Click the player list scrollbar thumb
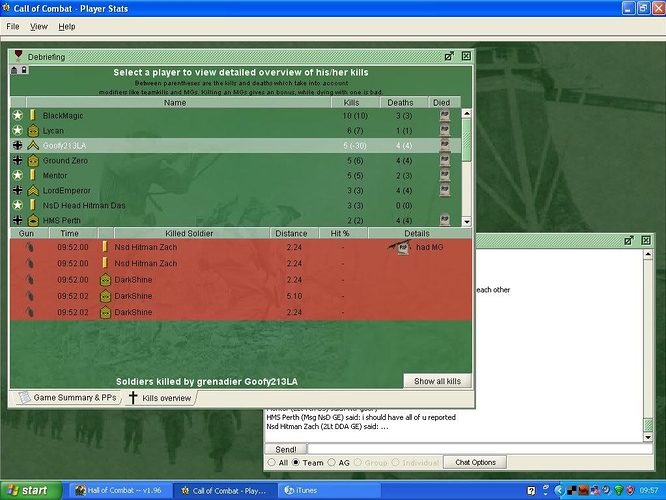Image resolution: width=666 pixels, height=500 pixels. tap(466, 140)
